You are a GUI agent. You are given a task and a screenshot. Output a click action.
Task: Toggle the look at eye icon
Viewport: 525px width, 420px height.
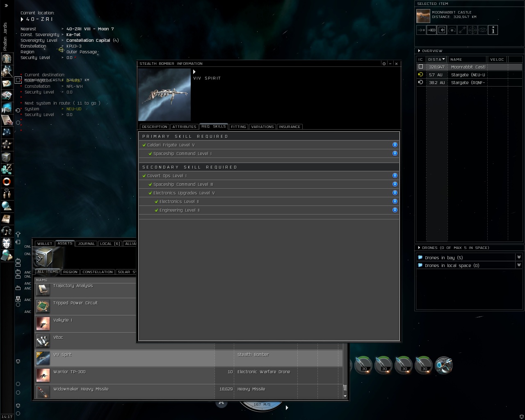click(483, 30)
